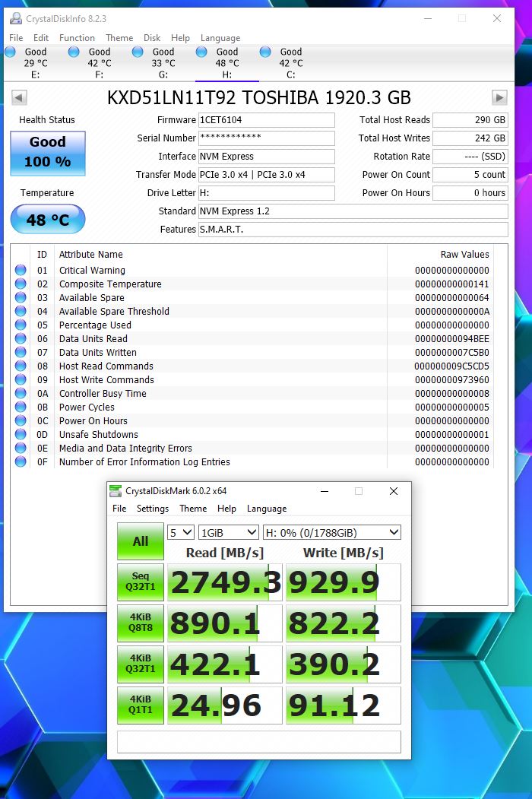The width and height of the screenshot is (532, 799).
Task: Click status orb for Power On Hours attribute
Action: coord(21,420)
